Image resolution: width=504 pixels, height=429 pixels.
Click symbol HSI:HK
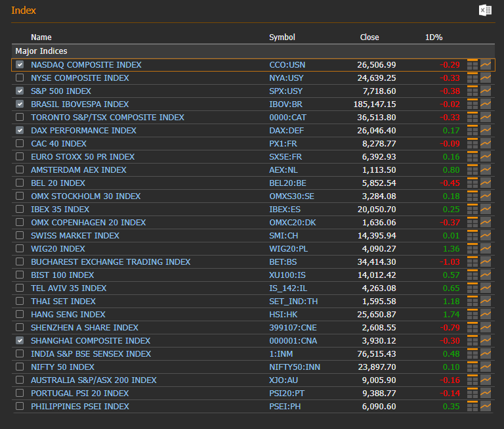click(283, 315)
